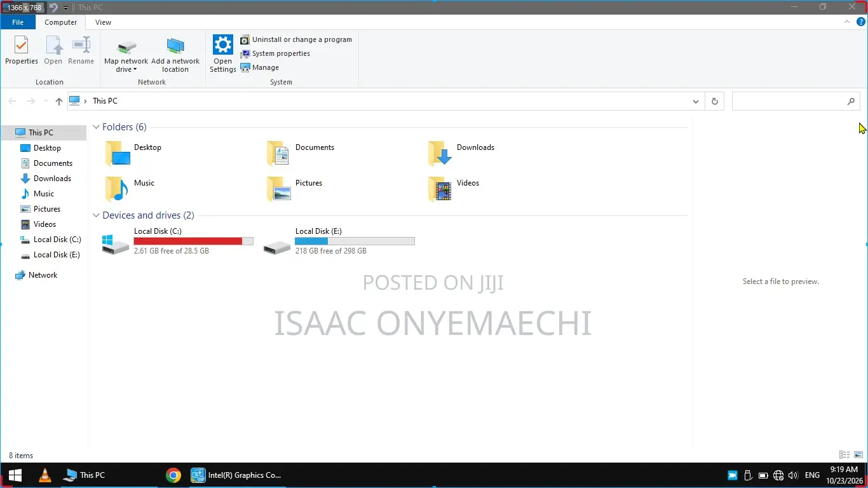Click This PC path in address bar

105,101
